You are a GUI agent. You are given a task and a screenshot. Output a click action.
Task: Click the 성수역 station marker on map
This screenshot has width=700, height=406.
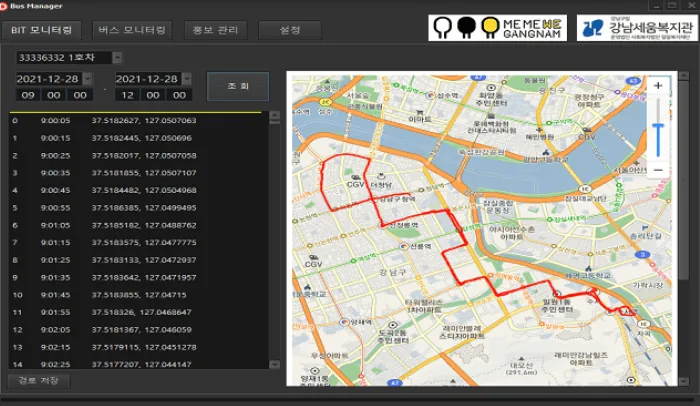click(x=430, y=95)
